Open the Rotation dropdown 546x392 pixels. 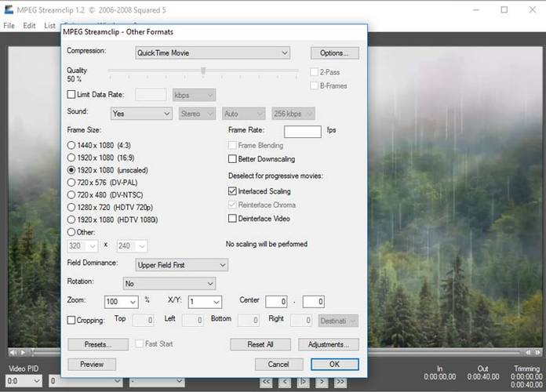pyautogui.click(x=169, y=283)
